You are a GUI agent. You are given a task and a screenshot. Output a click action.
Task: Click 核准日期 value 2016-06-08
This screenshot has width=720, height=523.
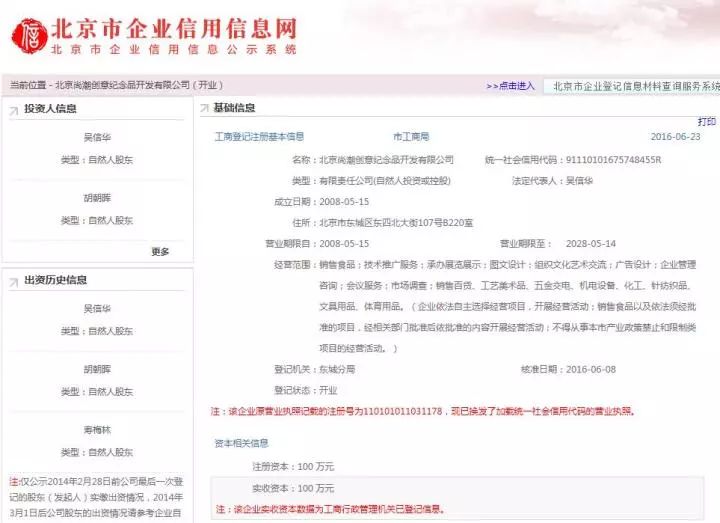click(x=591, y=369)
